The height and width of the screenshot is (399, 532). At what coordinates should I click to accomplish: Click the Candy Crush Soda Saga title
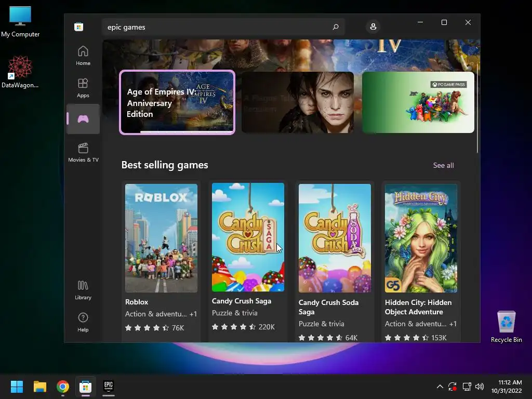(x=328, y=307)
